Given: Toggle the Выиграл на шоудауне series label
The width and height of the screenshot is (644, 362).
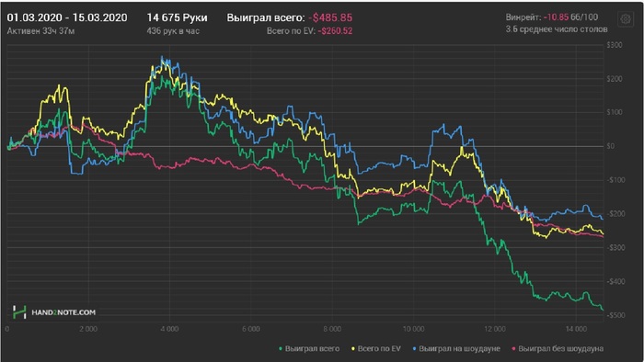Looking at the screenshot, I should [x=459, y=348].
